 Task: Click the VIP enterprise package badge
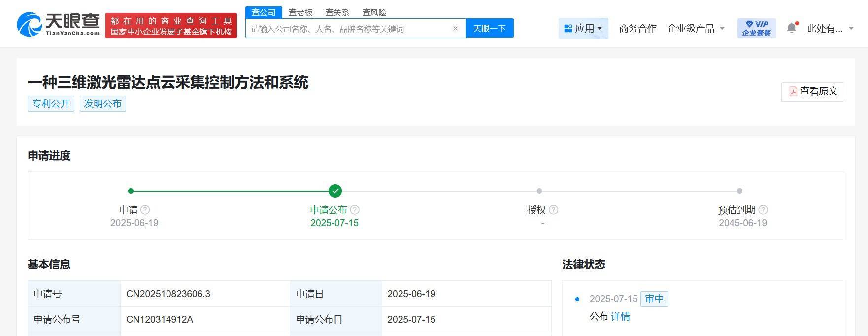[756, 28]
